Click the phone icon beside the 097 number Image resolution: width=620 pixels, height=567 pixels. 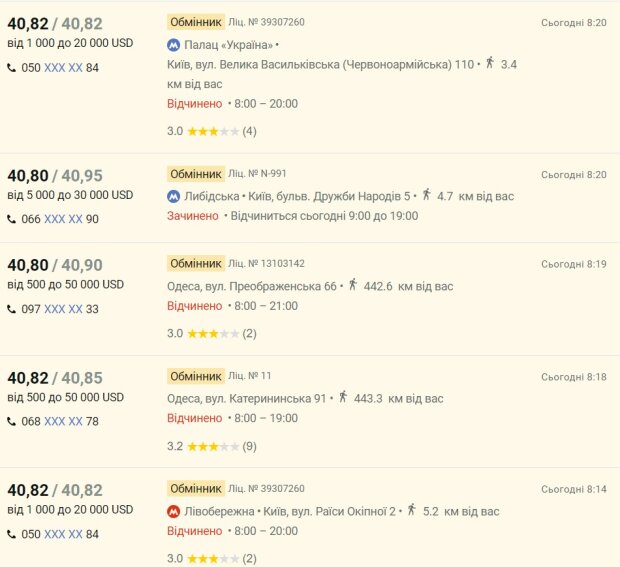[12, 309]
